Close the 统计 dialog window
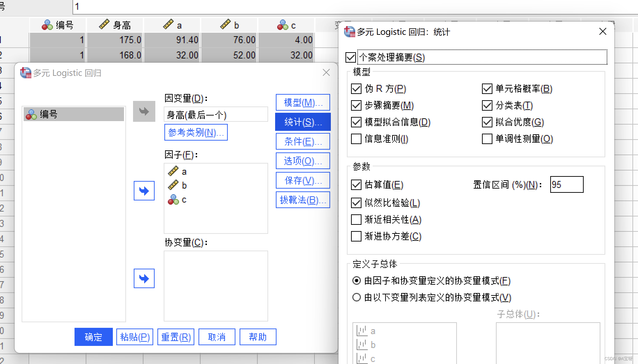 603,32
